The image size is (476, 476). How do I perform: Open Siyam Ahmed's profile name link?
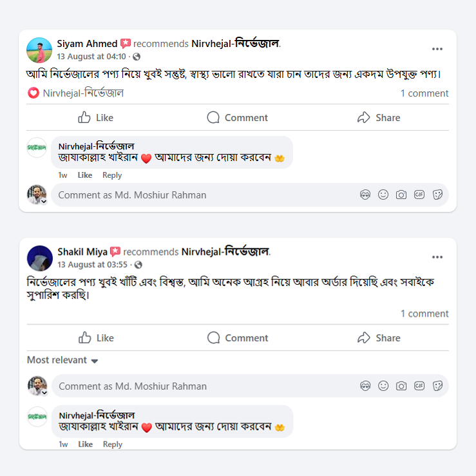[x=87, y=44]
